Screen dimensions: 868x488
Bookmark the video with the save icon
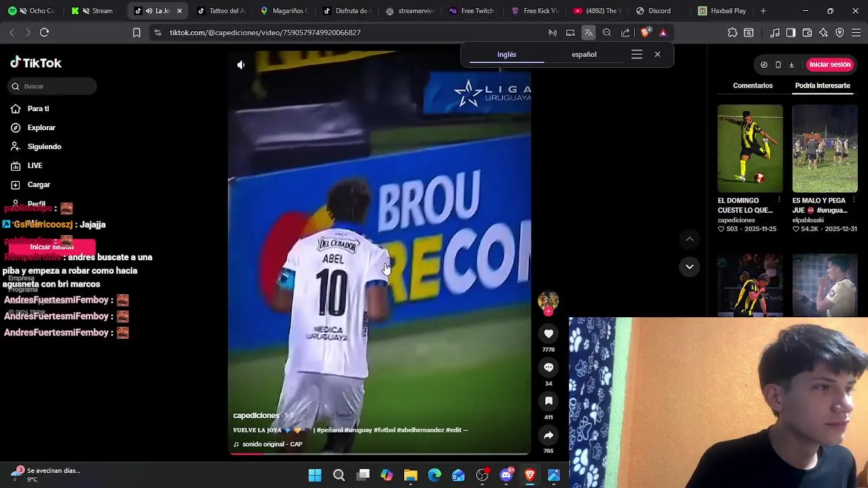(x=549, y=401)
